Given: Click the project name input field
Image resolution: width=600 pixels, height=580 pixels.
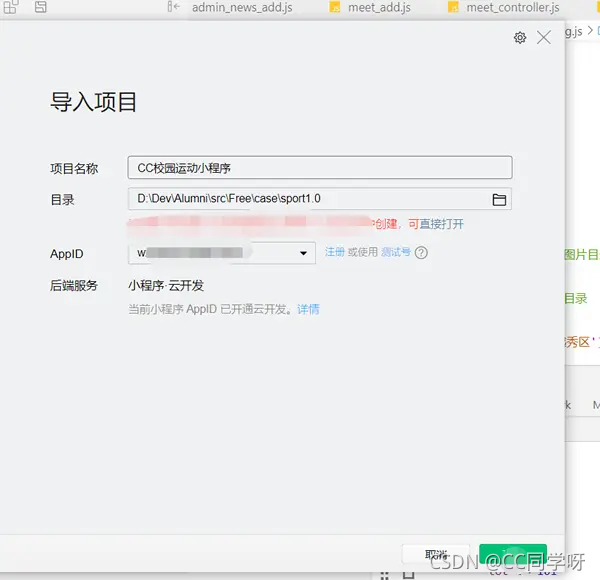Looking at the screenshot, I should (x=320, y=168).
